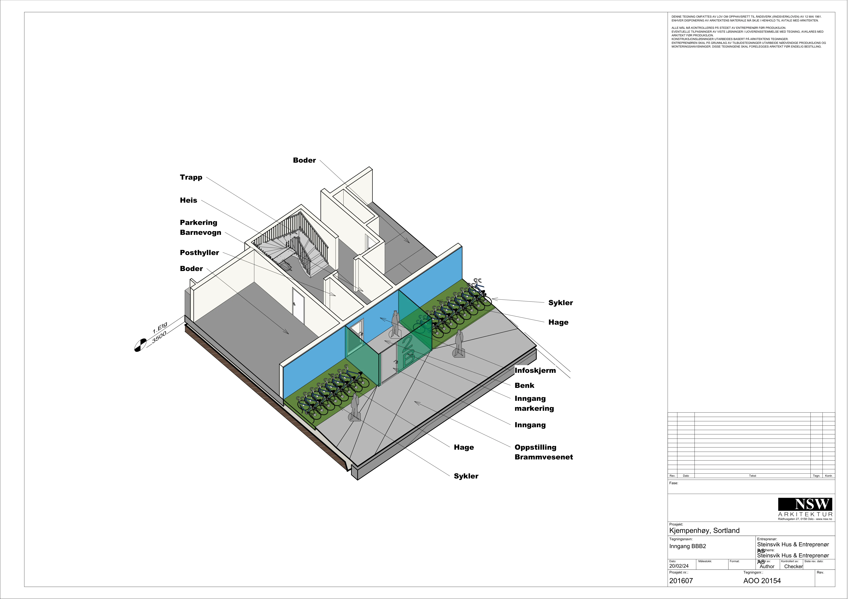Select the date 20/02/24

[679, 566]
